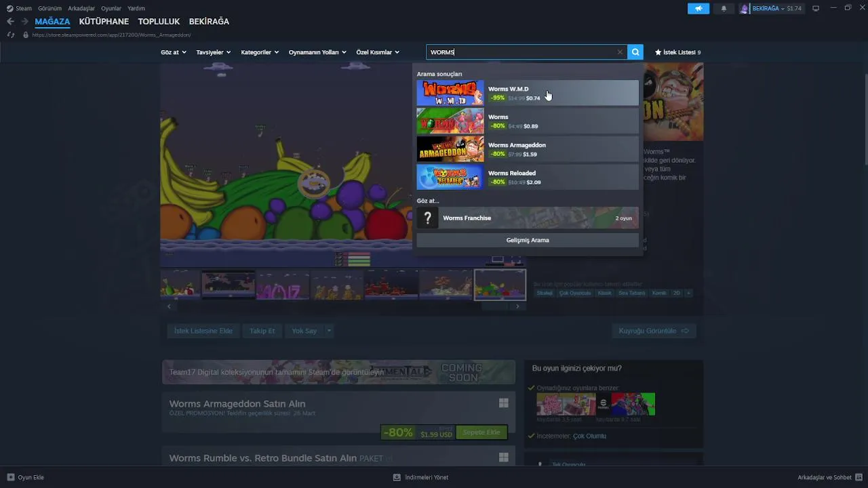This screenshot has height=488, width=868.
Task: Clear the search field with X
Action: [x=620, y=52]
